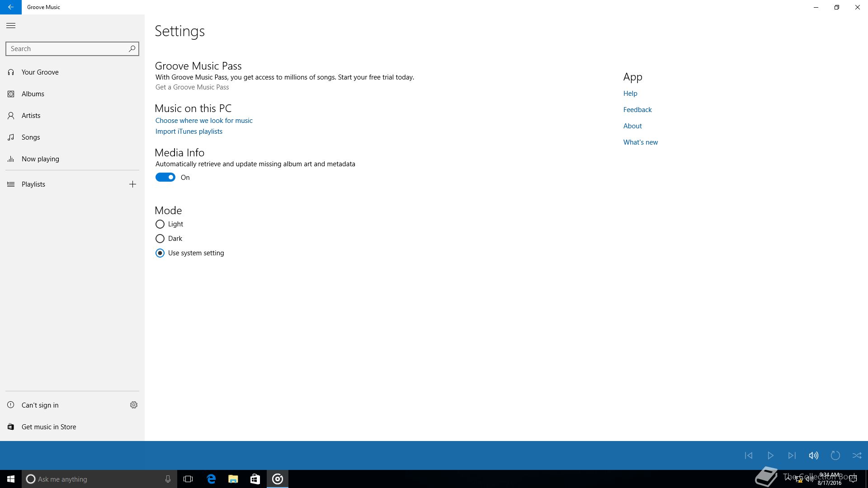868x488 pixels.
Task: Open the Windows Store taskbar icon
Action: (255, 479)
